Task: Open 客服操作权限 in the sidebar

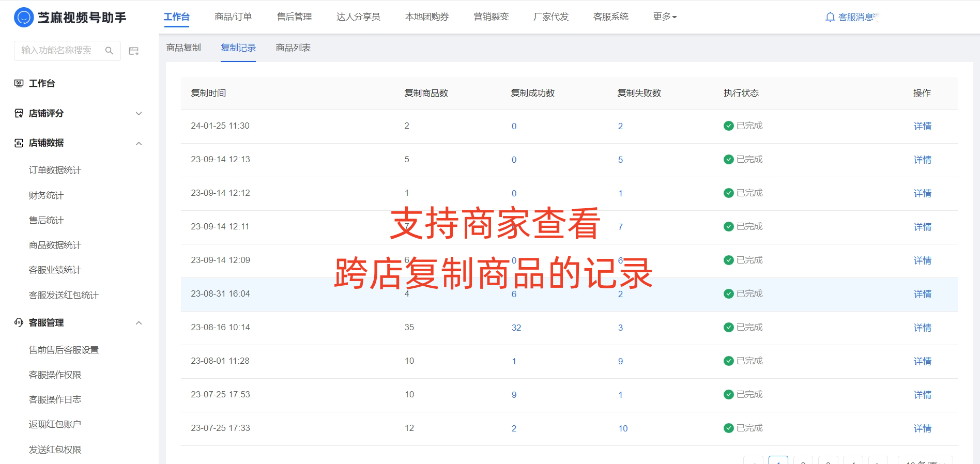Action: (55, 375)
